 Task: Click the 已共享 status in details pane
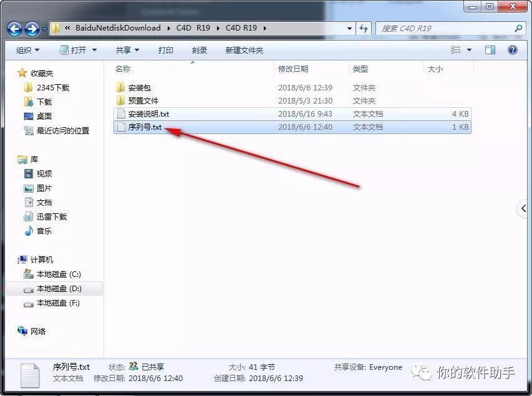(x=153, y=367)
